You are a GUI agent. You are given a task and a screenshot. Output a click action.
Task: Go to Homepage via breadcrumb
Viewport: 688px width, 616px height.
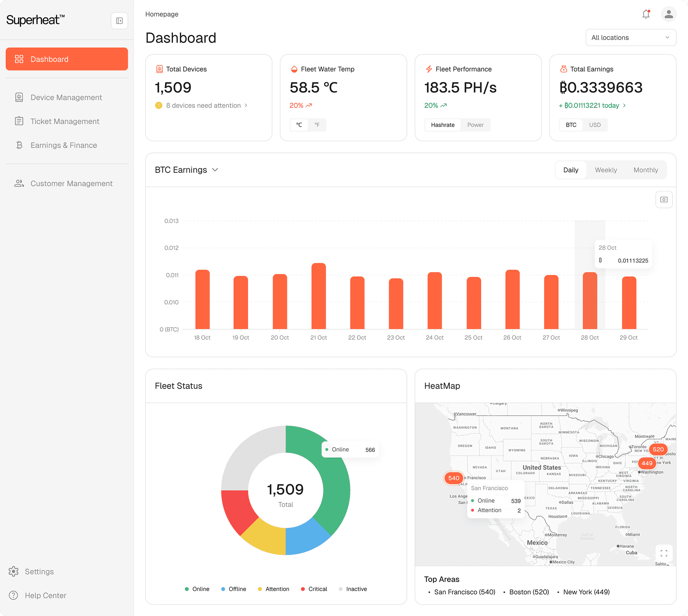pos(162,14)
